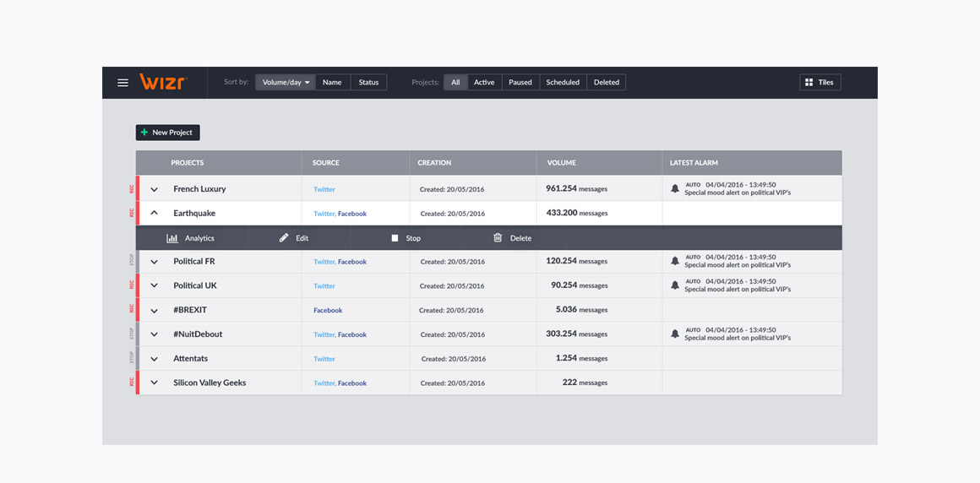Screen dimensions: 980x483
Task: Expand the Silicon Valley Geeks row
Action: click(155, 383)
